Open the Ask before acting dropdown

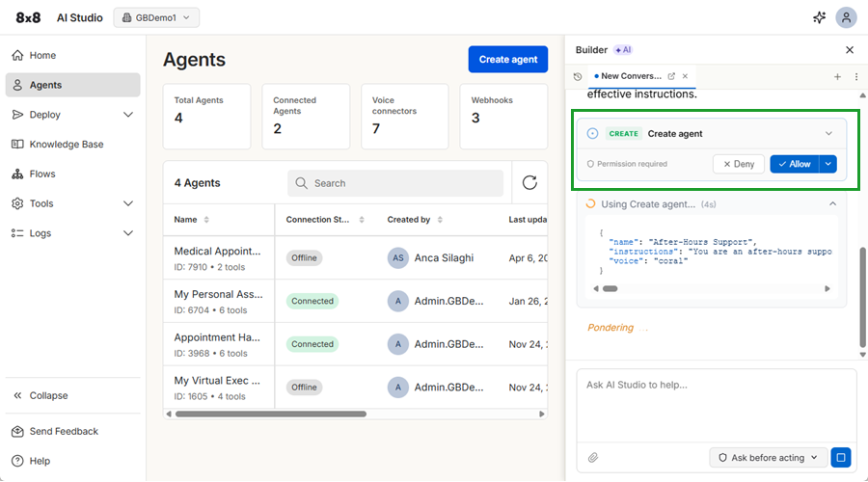(x=768, y=458)
